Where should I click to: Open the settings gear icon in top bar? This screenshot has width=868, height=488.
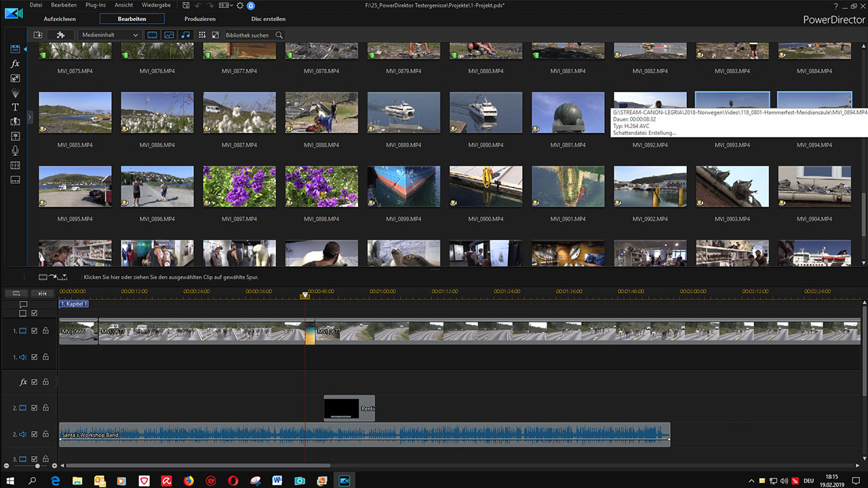coord(239,5)
